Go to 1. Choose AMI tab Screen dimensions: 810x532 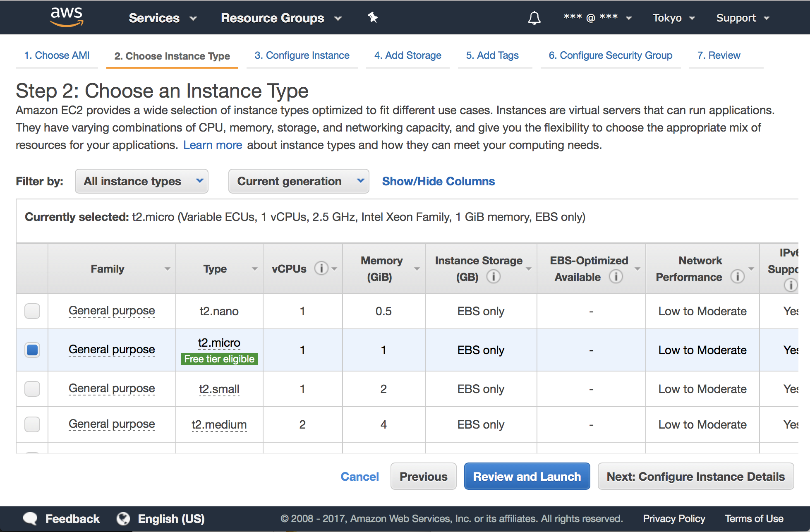point(57,55)
